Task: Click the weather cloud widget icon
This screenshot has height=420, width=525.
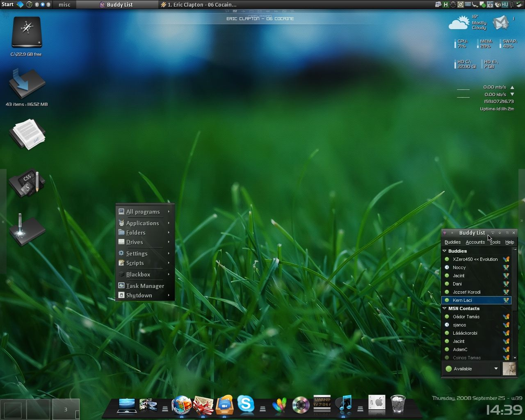Action: (x=459, y=23)
